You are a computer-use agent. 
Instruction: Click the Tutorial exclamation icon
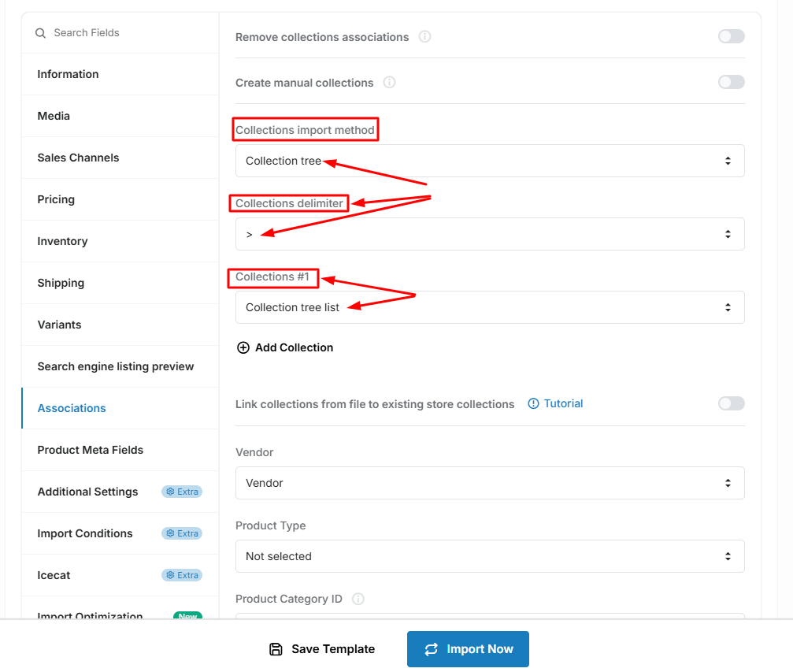533,403
